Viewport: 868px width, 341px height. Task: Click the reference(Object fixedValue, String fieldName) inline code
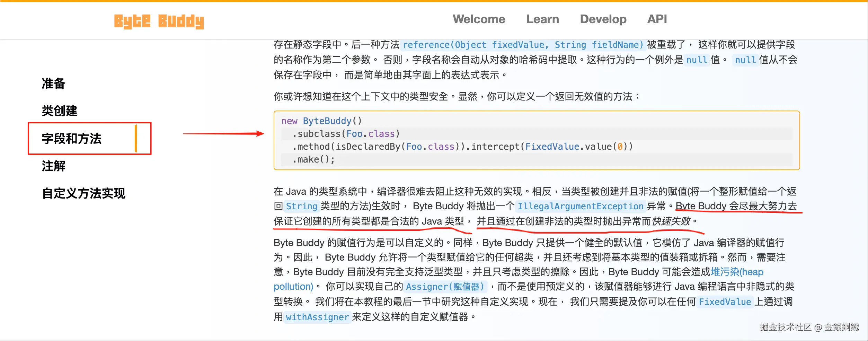click(x=523, y=45)
